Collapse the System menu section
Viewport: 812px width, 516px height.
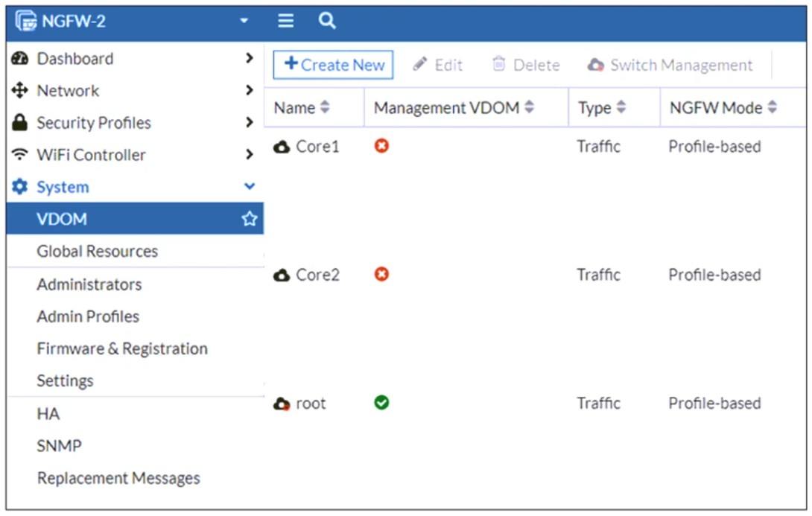coord(250,187)
